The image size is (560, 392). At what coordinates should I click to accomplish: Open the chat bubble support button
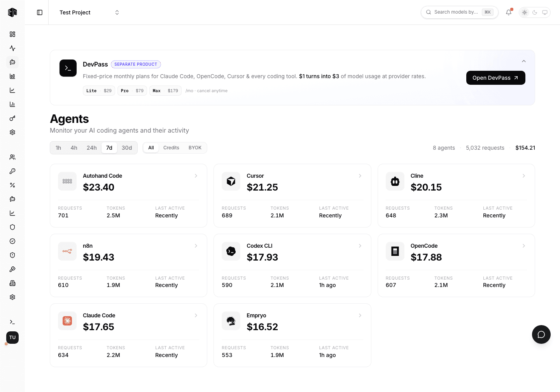pyautogui.click(x=541, y=334)
